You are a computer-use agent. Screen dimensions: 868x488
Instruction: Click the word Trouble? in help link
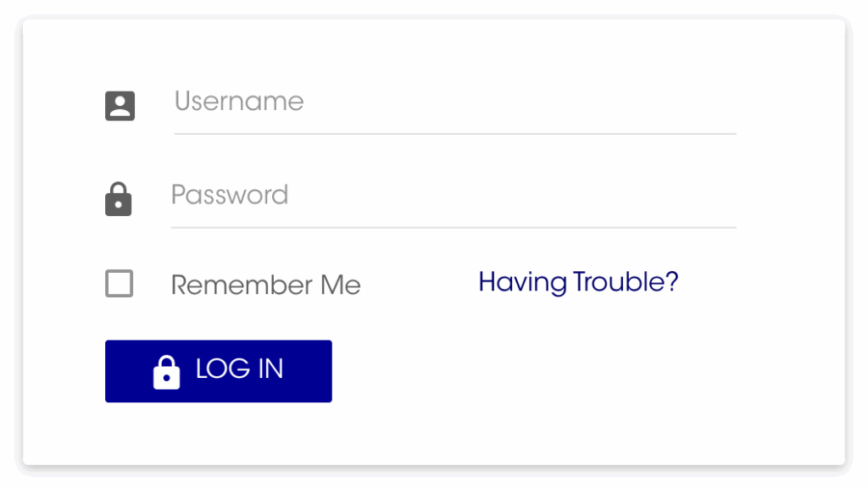626,282
